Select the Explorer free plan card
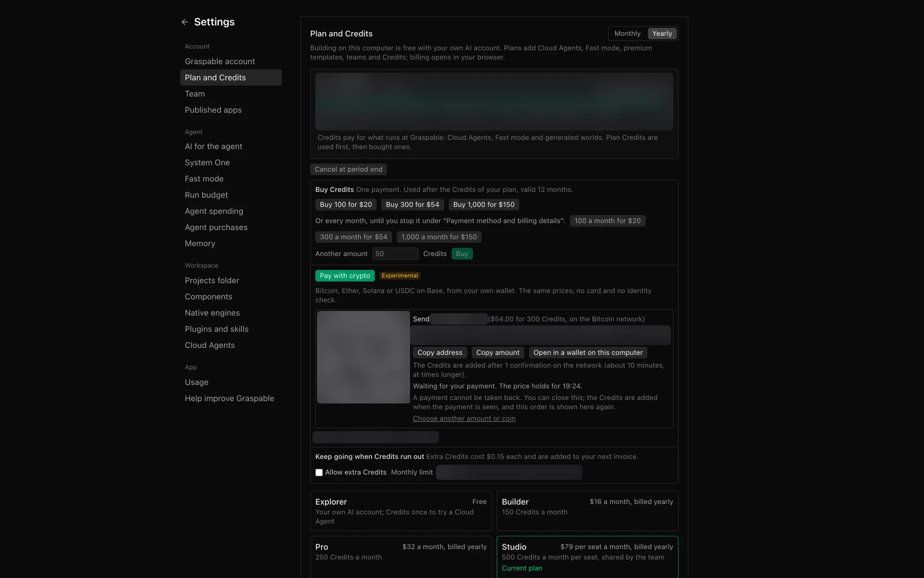This screenshot has height=578, width=924. [401, 511]
